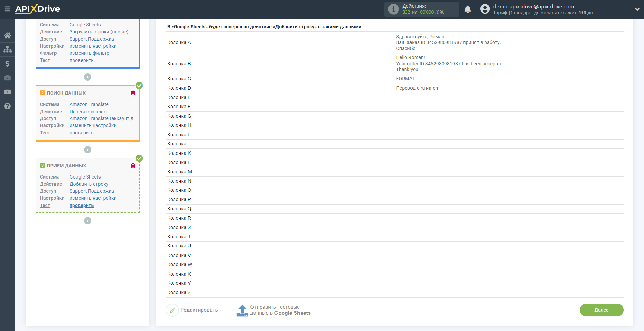
Task: Click the user avatar icon
Action: [x=485, y=9]
